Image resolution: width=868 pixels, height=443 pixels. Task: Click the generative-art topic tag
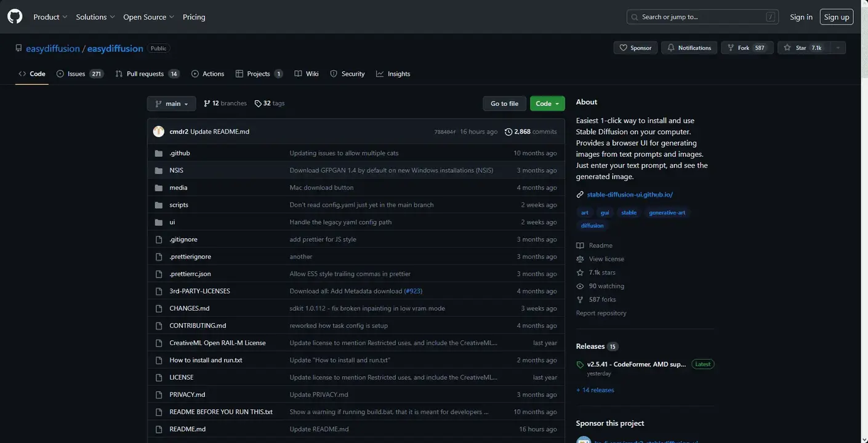[x=667, y=212]
